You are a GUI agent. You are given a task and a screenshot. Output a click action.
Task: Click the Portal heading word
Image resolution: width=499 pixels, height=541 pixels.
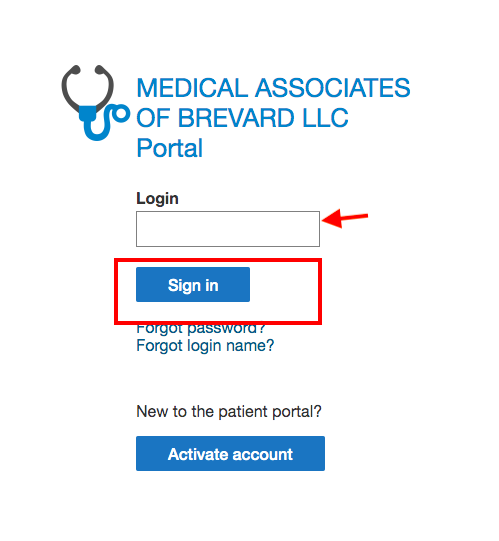[x=169, y=148]
